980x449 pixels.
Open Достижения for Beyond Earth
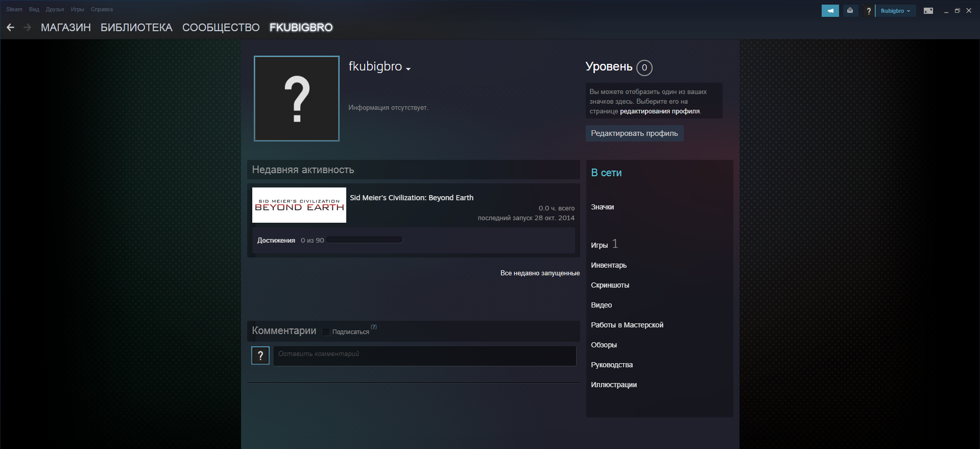coord(276,241)
